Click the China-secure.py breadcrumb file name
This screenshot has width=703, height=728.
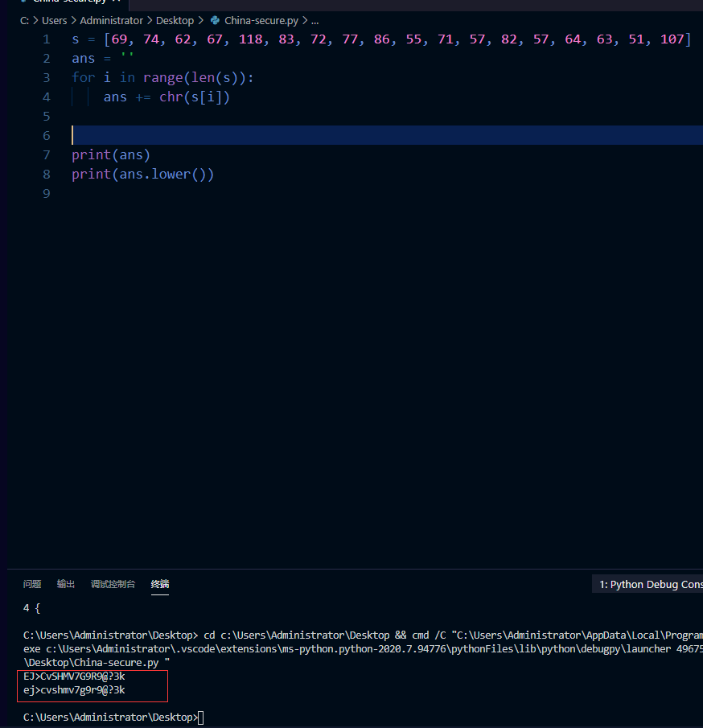[261, 21]
